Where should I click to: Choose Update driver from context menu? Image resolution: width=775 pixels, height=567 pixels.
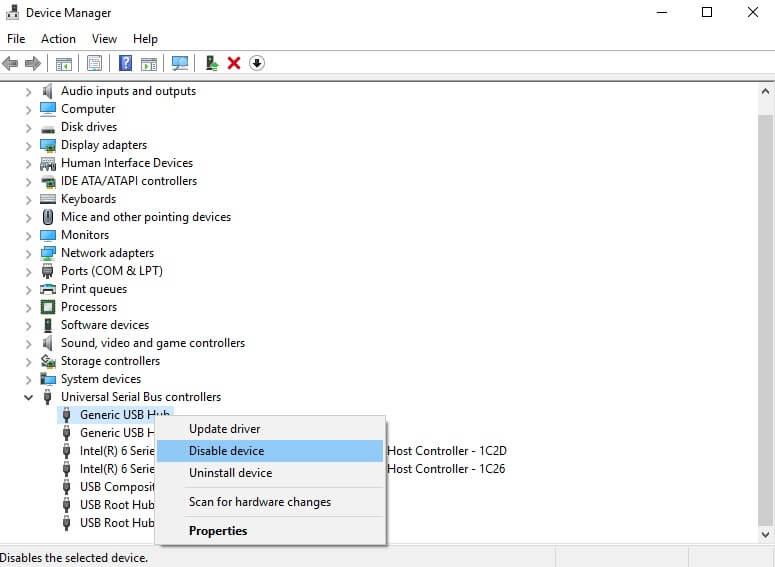270,429
